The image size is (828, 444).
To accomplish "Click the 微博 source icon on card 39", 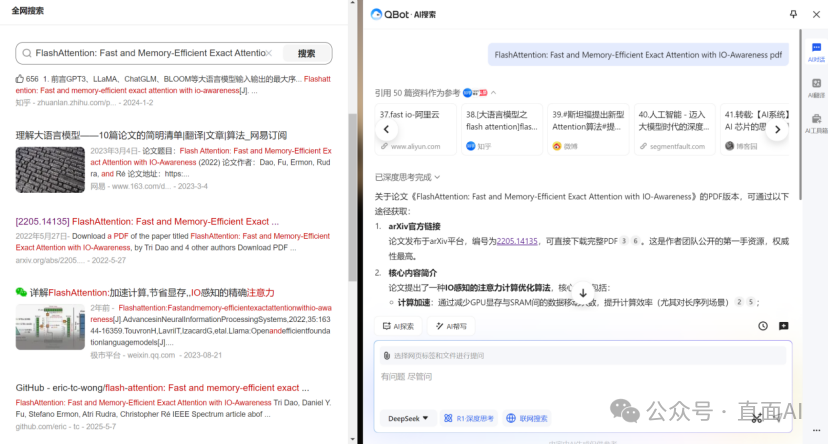I will [x=557, y=146].
